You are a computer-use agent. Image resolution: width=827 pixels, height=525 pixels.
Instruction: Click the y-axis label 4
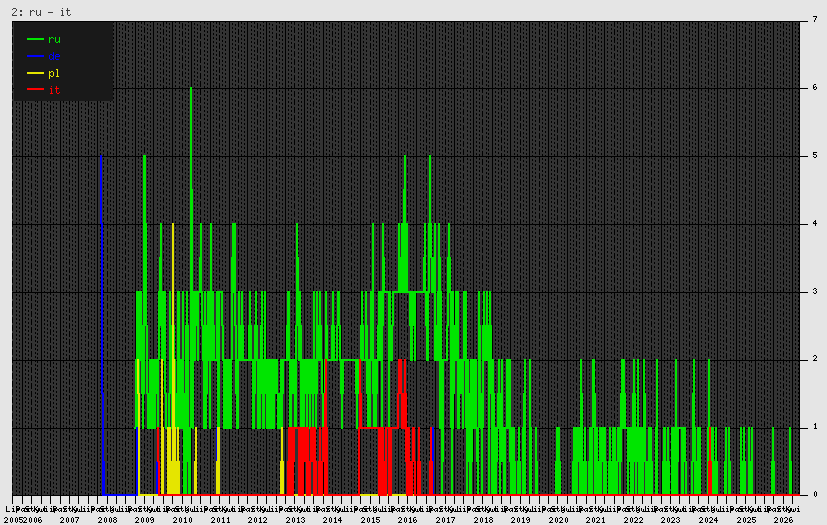(815, 223)
